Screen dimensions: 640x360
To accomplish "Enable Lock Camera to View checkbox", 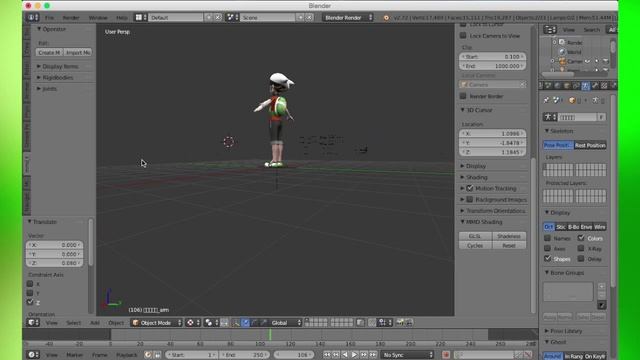I will (x=463, y=36).
